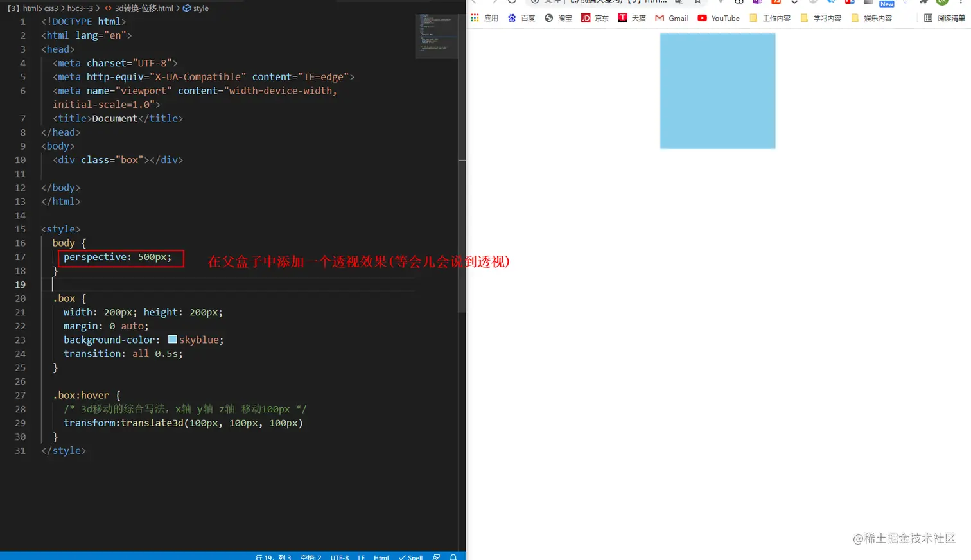
Task: Open the YouTube bookmark
Action: [x=719, y=18]
